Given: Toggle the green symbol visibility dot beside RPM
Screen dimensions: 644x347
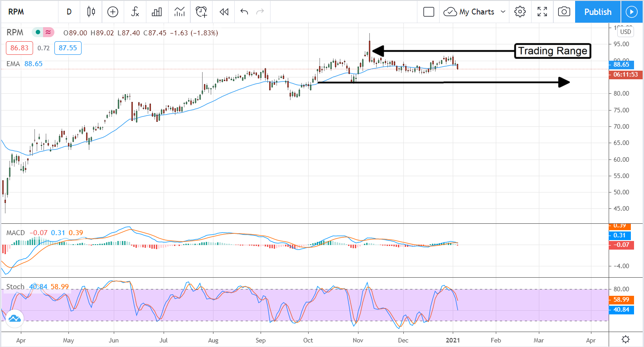Looking at the screenshot, I should click(x=37, y=32).
